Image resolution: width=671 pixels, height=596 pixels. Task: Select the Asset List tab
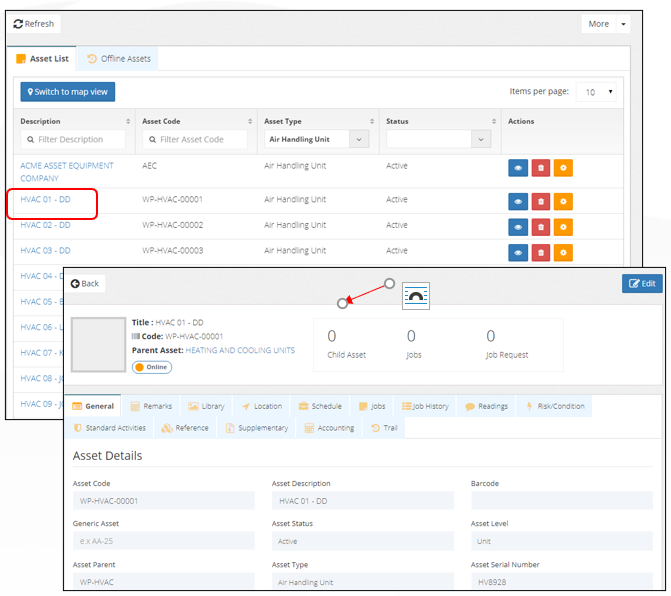click(x=42, y=59)
